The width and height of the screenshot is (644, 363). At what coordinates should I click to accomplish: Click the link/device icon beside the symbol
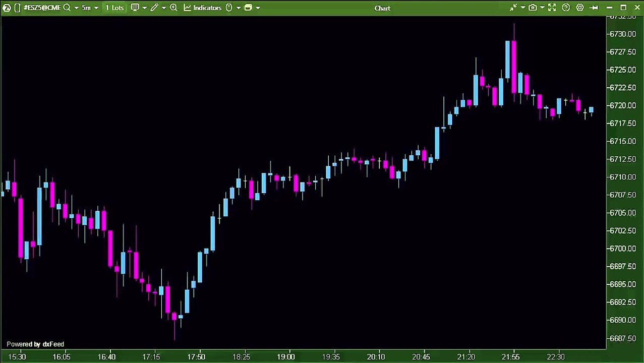click(17, 8)
